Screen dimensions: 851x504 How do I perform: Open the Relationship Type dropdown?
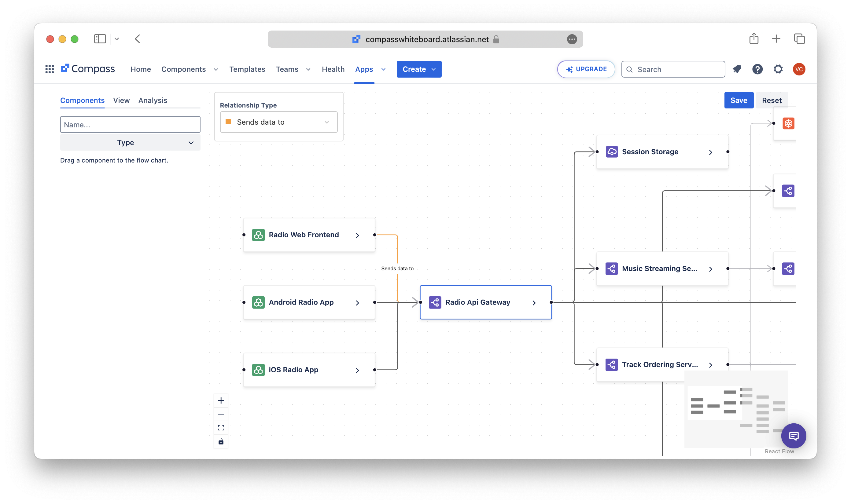pyautogui.click(x=279, y=122)
